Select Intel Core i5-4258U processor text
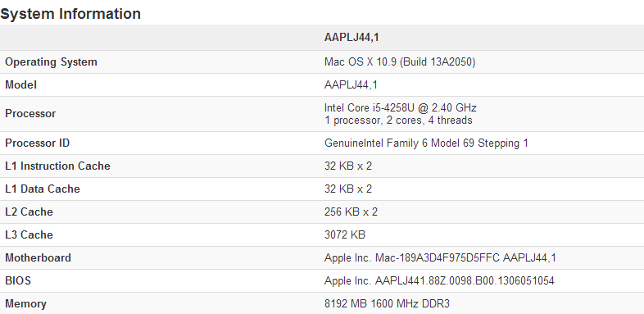Screen dimensions: 644x314 tap(401, 108)
